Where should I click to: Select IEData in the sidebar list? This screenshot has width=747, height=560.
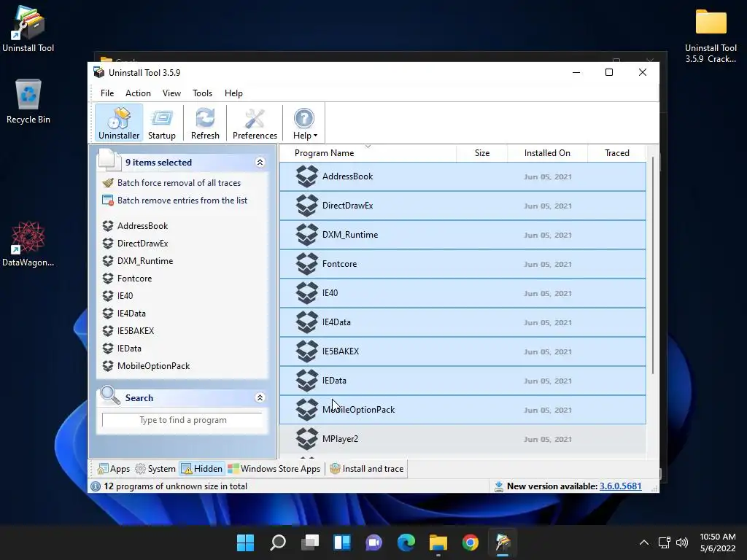point(129,349)
